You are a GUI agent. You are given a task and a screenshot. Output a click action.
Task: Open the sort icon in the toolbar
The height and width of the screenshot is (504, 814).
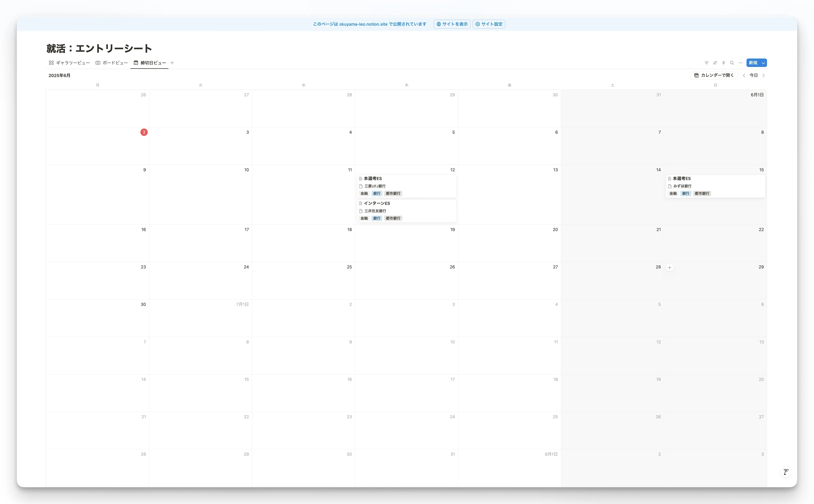coord(715,63)
